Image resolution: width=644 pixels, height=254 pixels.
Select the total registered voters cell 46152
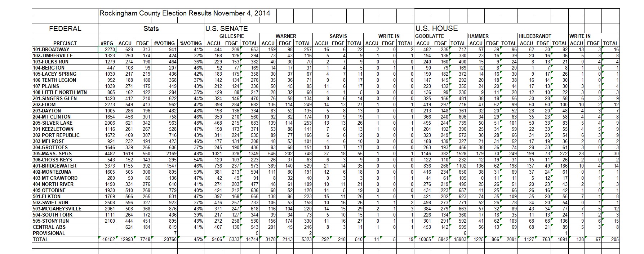point(107,239)
